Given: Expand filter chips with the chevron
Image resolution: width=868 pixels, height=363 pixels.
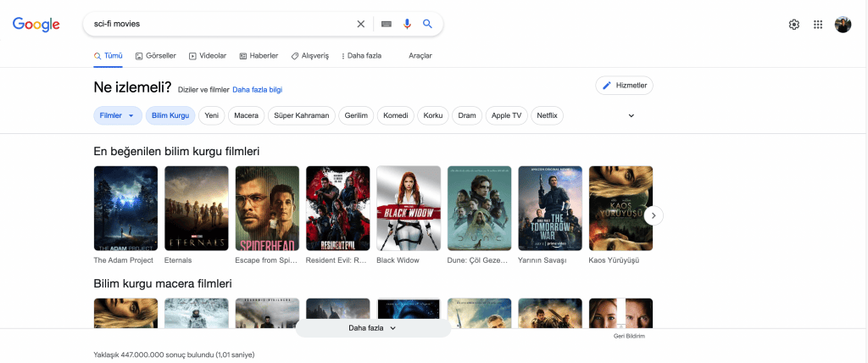Looking at the screenshot, I should pos(631,116).
